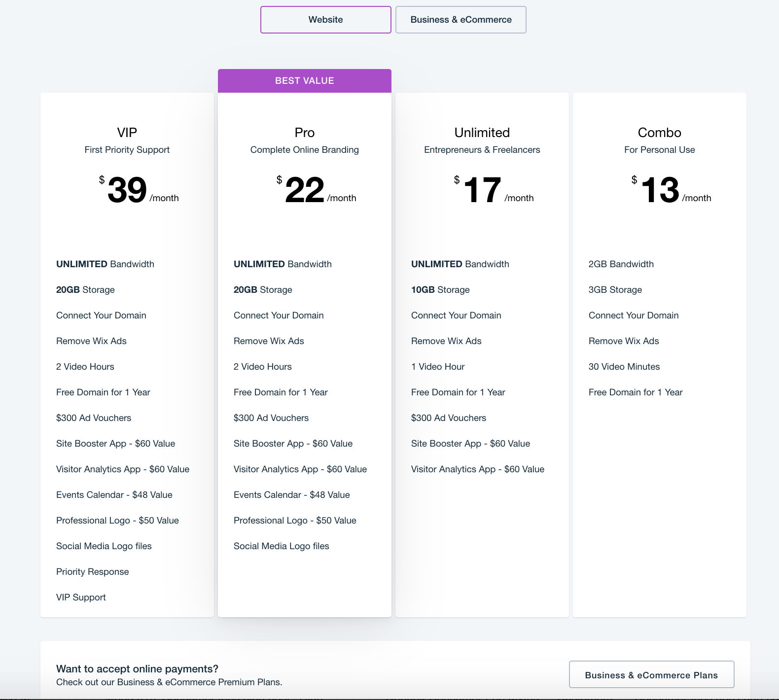Open Business & eCommerce Plans button
Screen dimensions: 779x700
pos(651,675)
